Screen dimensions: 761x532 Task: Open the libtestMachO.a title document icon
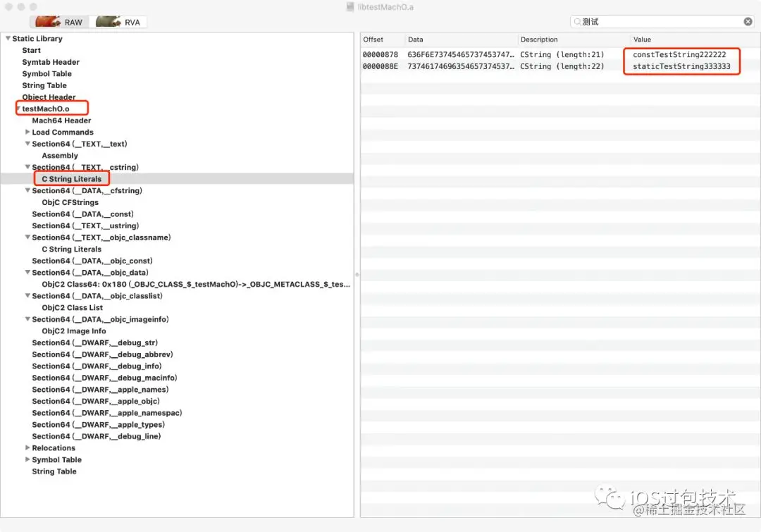(350, 7)
